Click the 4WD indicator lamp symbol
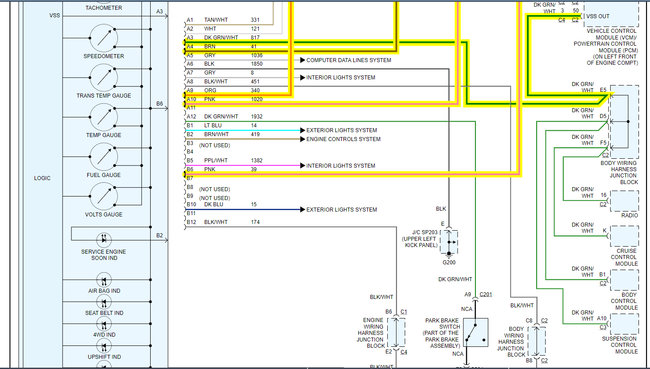This screenshot has width=650, height=369. pyautogui.click(x=104, y=324)
